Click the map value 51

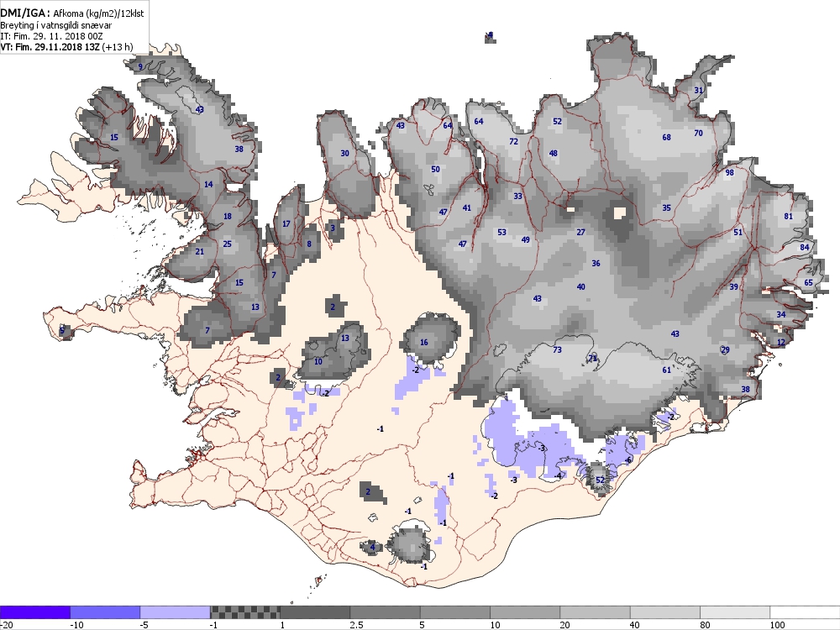pos(738,232)
